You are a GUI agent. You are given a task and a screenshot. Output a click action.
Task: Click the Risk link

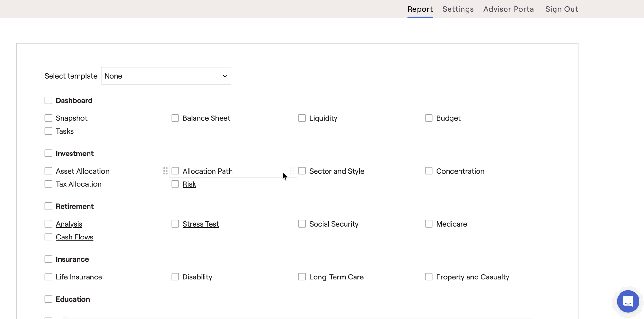[x=189, y=184]
